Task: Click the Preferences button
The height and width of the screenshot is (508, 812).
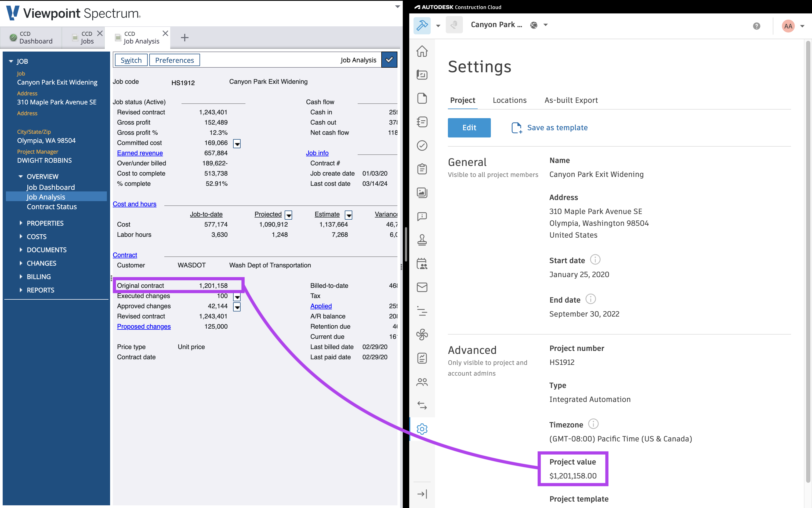Action: click(174, 60)
